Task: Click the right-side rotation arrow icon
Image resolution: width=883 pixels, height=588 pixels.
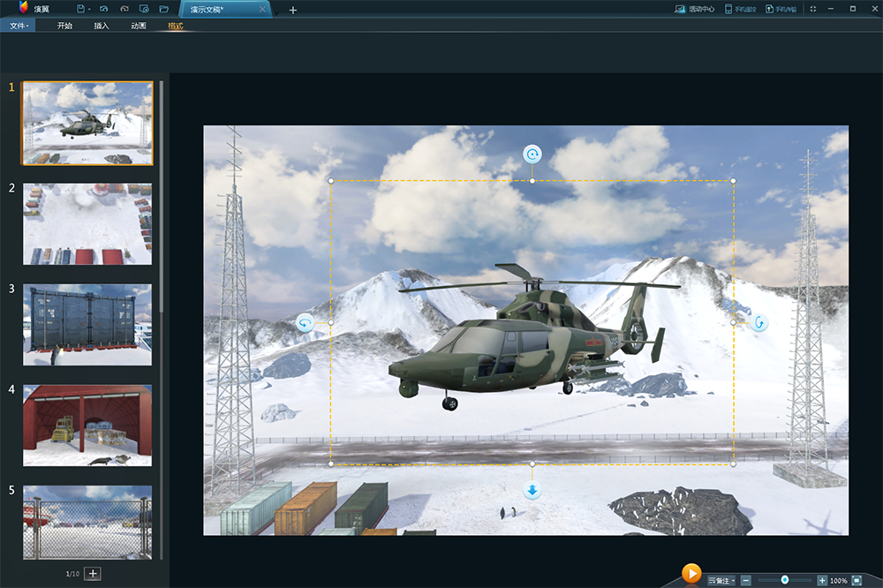Action: tap(759, 323)
